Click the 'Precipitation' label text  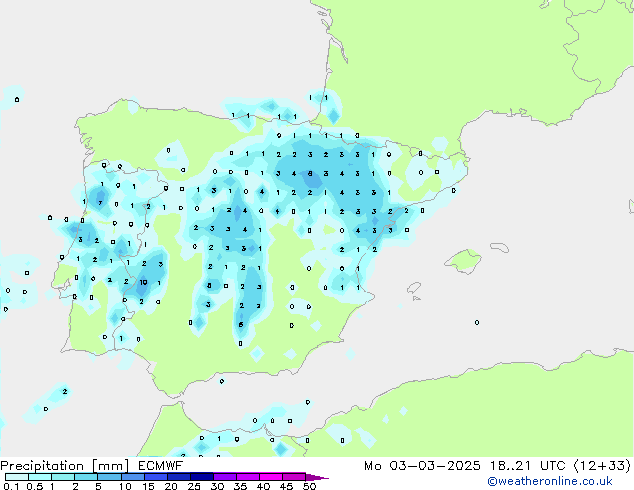(42, 466)
